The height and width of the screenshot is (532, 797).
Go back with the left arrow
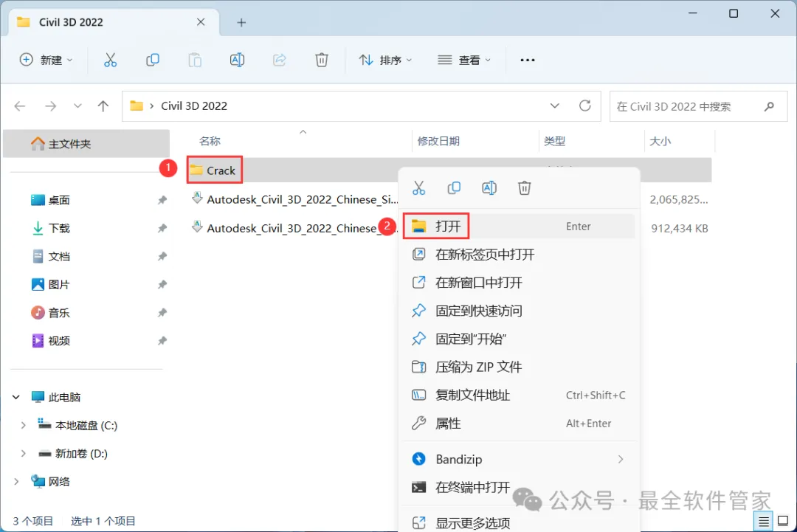click(x=20, y=106)
